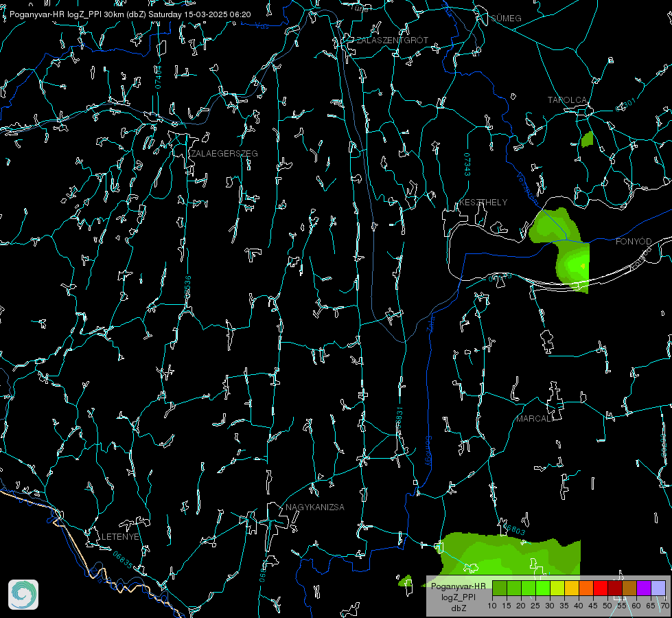
Task: Click the Türje village label
Action: [x=359, y=8]
